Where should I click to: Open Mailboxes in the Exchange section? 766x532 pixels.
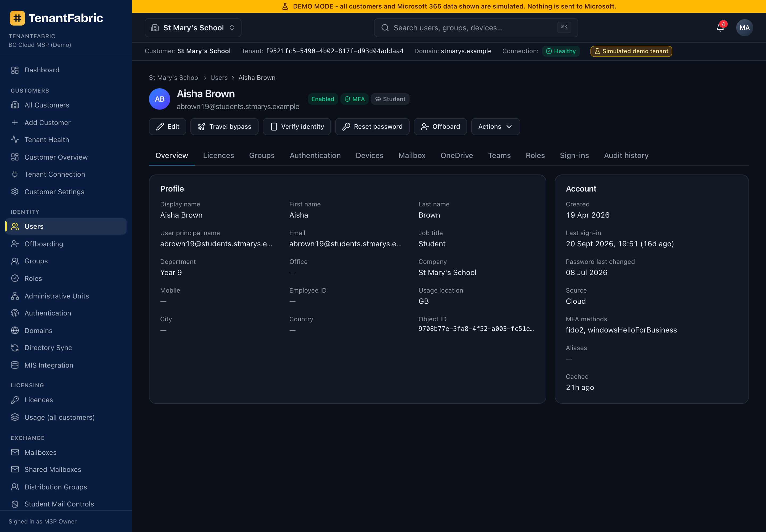66,452
